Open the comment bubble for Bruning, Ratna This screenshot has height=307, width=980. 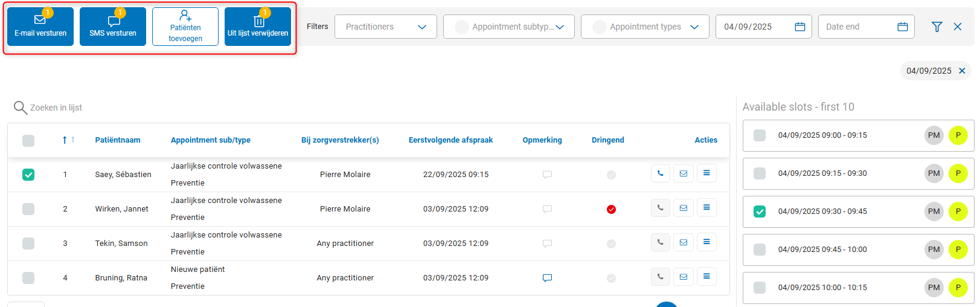(x=547, y=278)
